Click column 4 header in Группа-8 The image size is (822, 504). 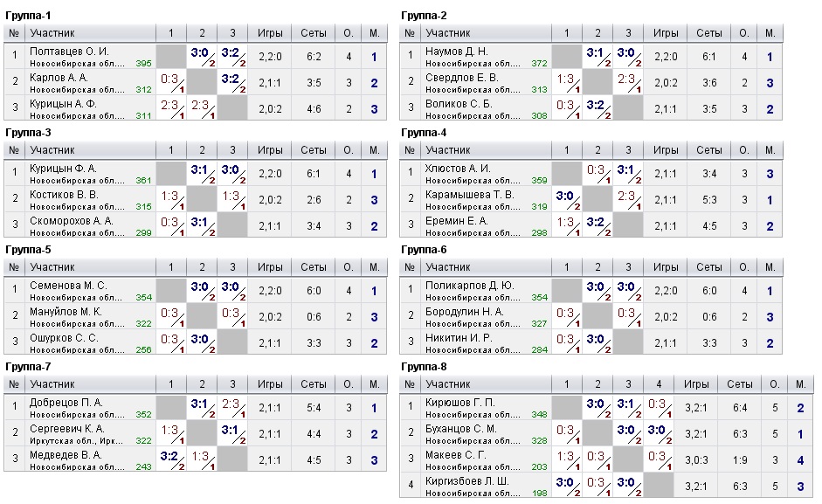click(x=660, y=385)
